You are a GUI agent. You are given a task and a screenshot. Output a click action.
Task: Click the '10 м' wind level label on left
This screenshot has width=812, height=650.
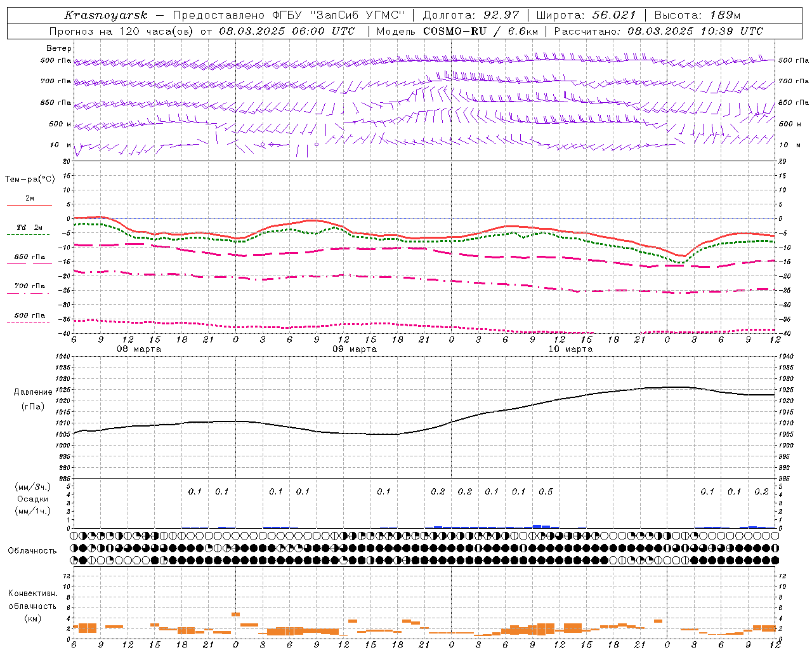coord(61,145)
